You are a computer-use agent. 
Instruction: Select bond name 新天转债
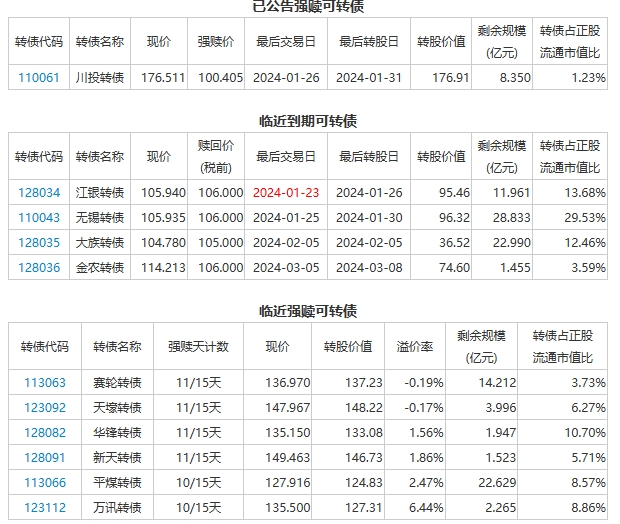click(x=117, y=458)
